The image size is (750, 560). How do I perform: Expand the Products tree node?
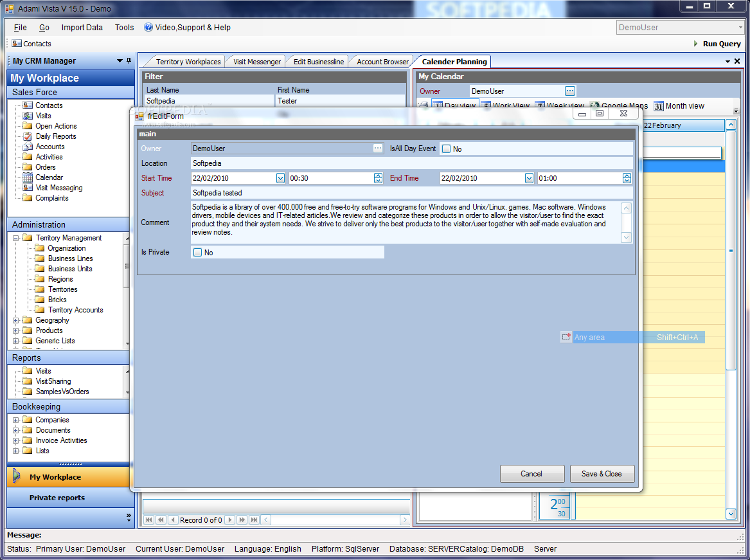tap(16, 330)
